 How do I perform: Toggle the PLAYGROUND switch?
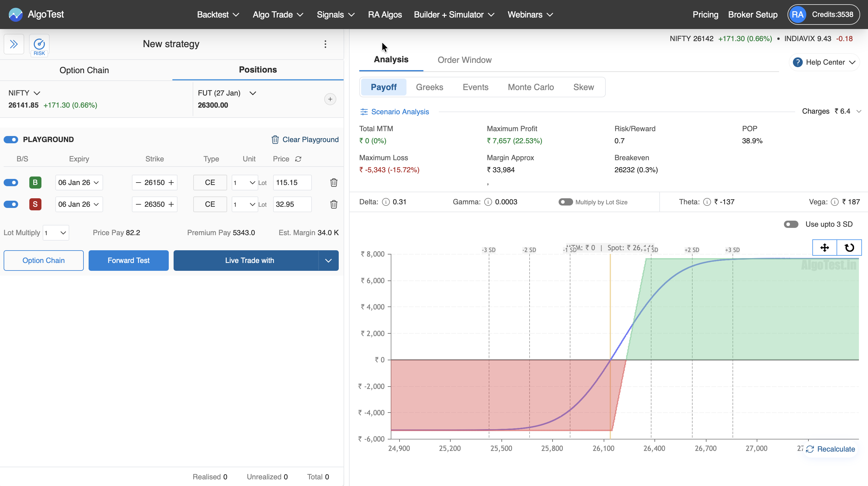(x=11, y=139)
